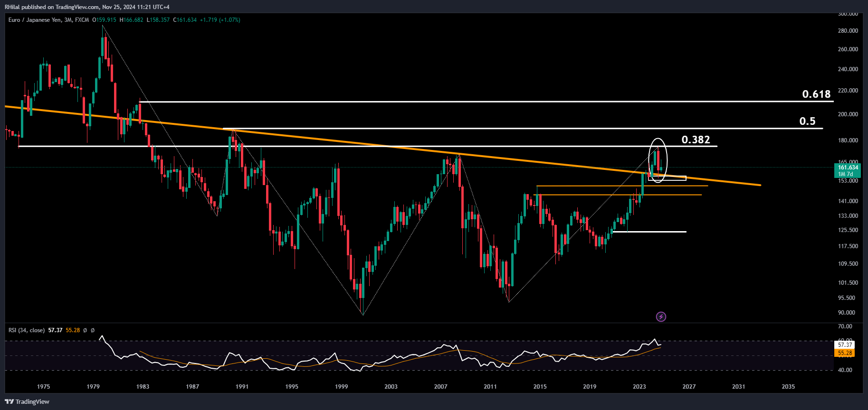Click the 200.000 price axis label
868x410 pixels.
tap(848, 114)
